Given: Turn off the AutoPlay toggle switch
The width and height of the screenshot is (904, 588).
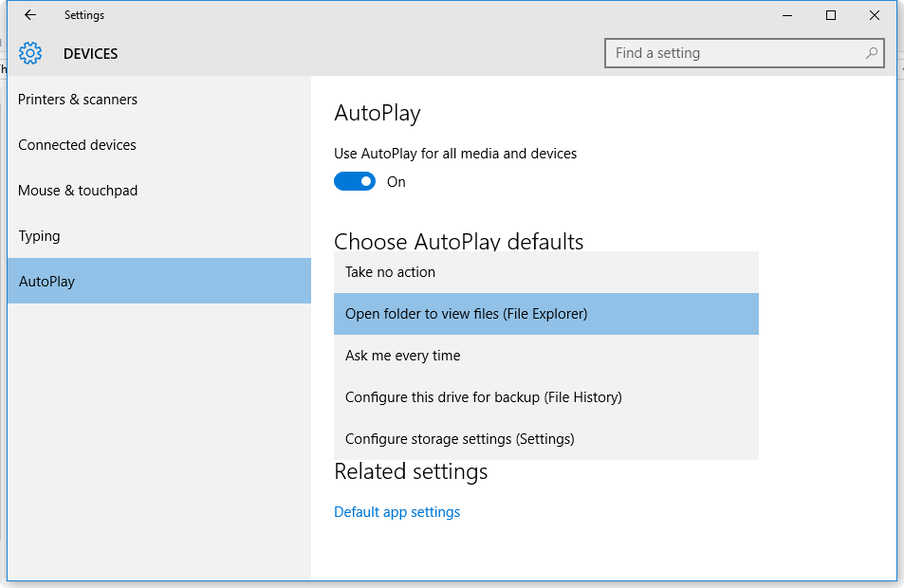Looking at the screenshot, I should click(x=355, y=181).
